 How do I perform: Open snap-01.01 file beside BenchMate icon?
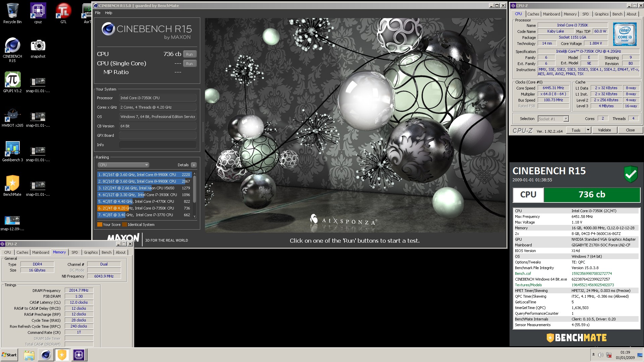(38, 189)
